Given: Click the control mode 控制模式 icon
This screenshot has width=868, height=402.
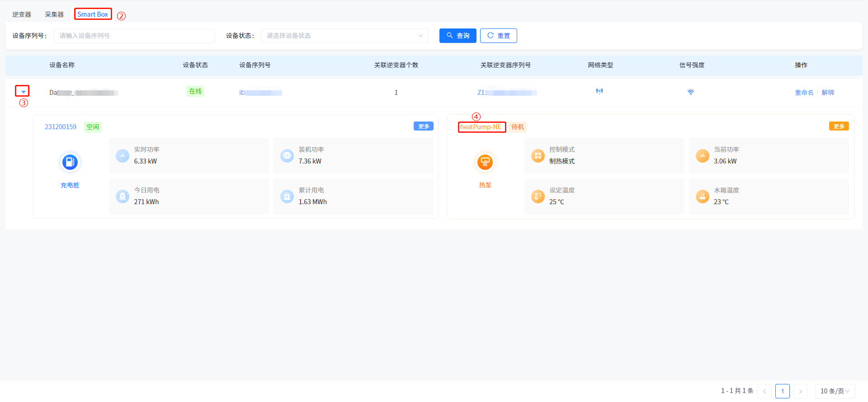Looking at the screenshot, I should pyautogui.click(x=538, y=156).
